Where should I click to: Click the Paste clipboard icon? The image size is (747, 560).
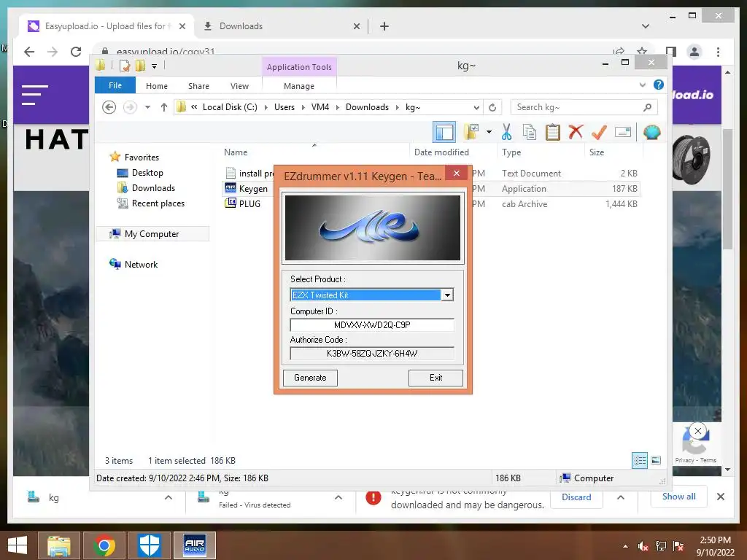tap(553, 132)
